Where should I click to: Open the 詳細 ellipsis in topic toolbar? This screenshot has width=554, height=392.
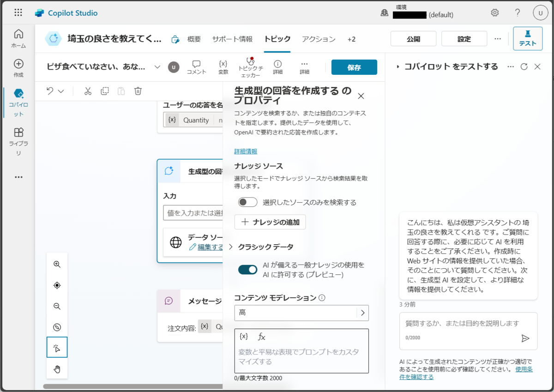pyautogui.click(x=304, y=67)
